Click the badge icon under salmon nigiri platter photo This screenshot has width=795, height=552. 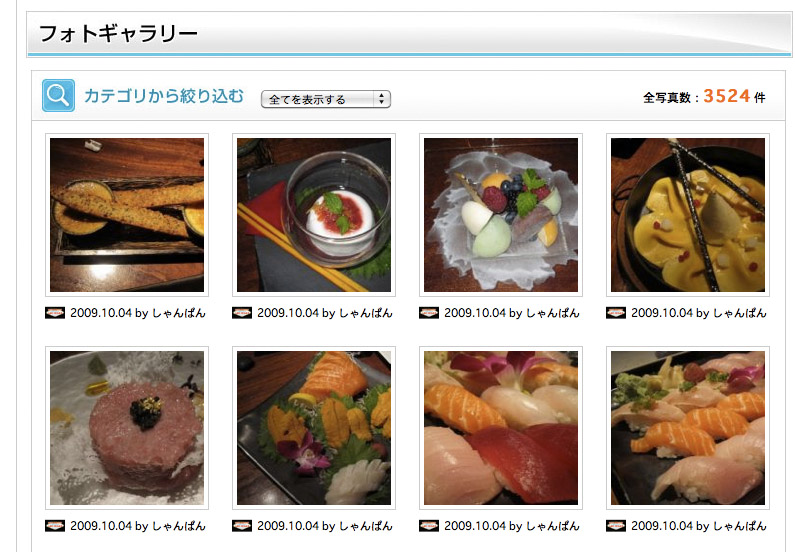616,526
